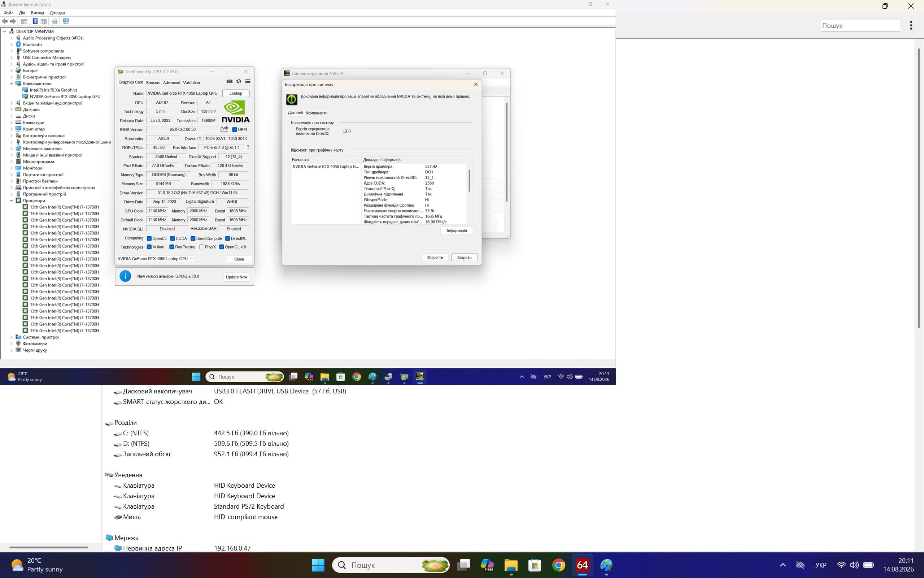924x578 pixels.
Task: Click the BIOS export share icon in GPU-Z
Action: [x=225, y=129]
